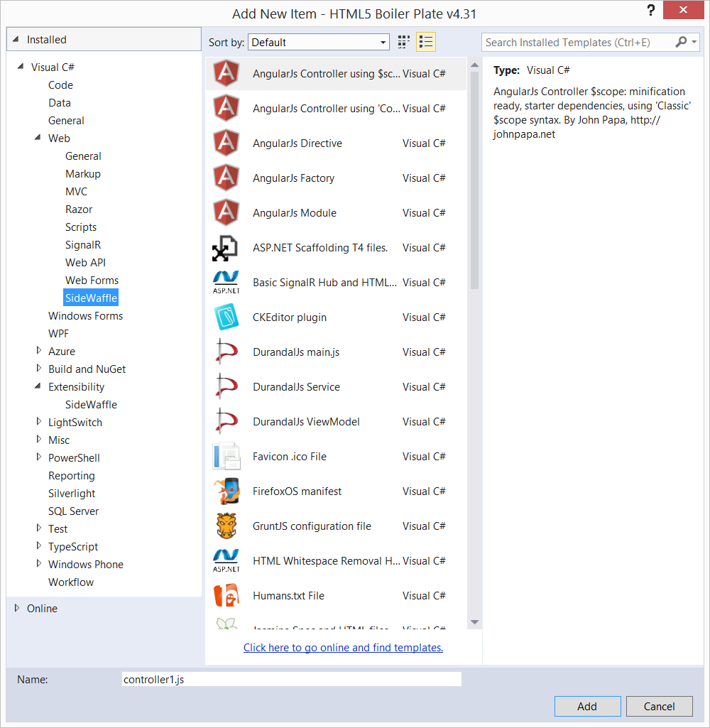Image resolution: width=710 pixels, height=728 pixels.
Task: Select the CKEditor plugin icon
Action: pos(226,317)
